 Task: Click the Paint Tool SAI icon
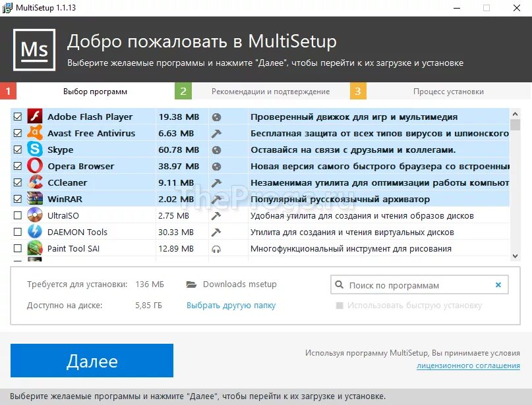34,248
